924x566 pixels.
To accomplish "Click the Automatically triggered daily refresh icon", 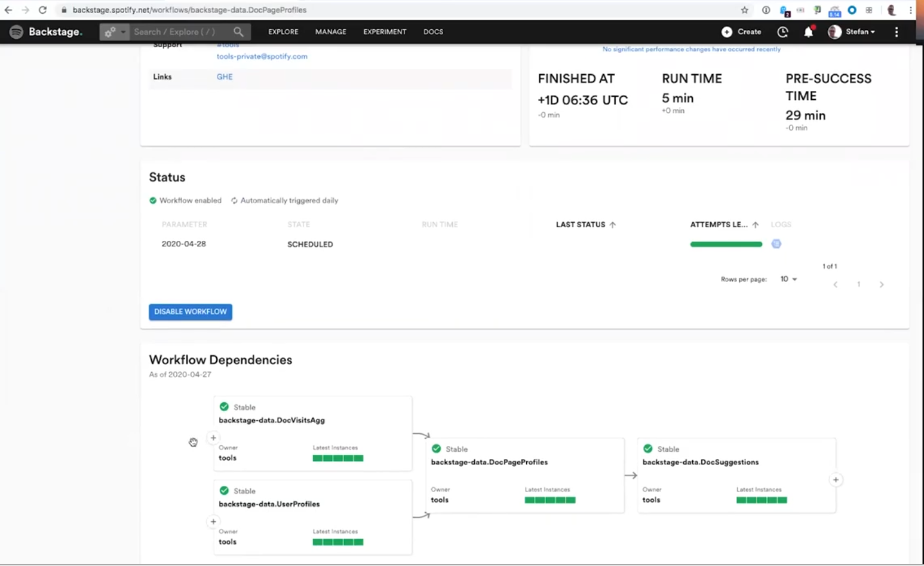I will click(234, 201).
